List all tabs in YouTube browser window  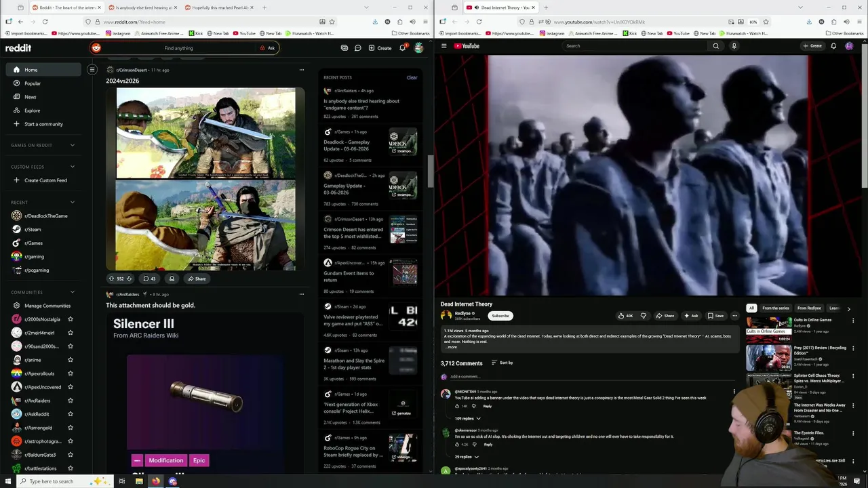point(801,7)
